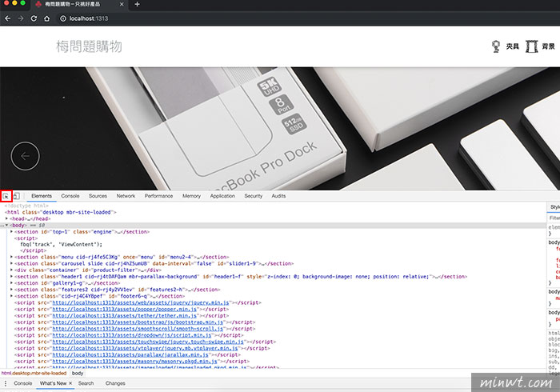View site information icon in address bar
The height and width of the screenshot is (392, 560).
tap(63, 18)
